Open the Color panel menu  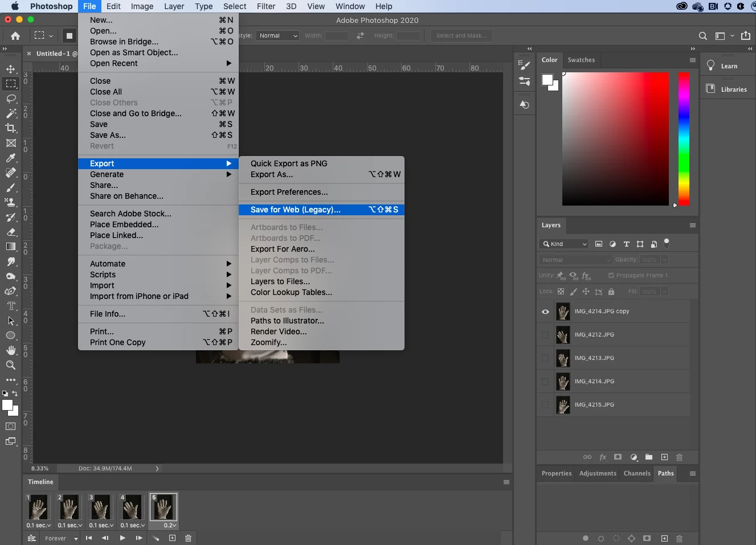tap(693, 60)
